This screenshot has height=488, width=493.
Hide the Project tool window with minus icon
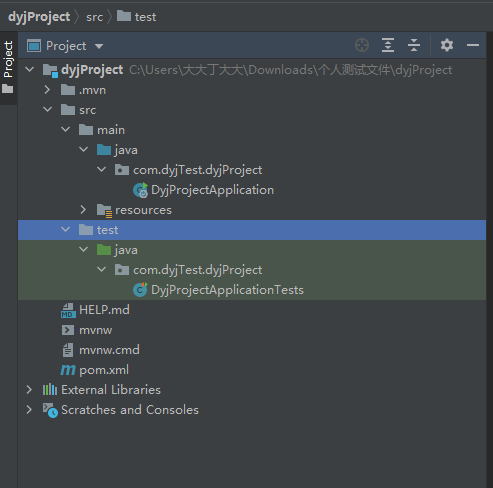[473, 45]
